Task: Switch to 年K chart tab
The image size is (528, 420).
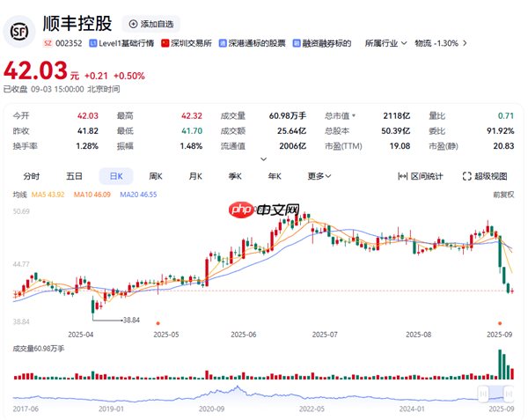Action: pos(275,176)
